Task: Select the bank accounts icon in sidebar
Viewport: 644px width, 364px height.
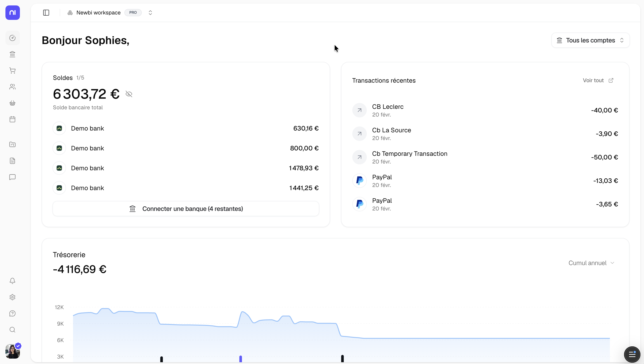Action: (x=12, y=54)
